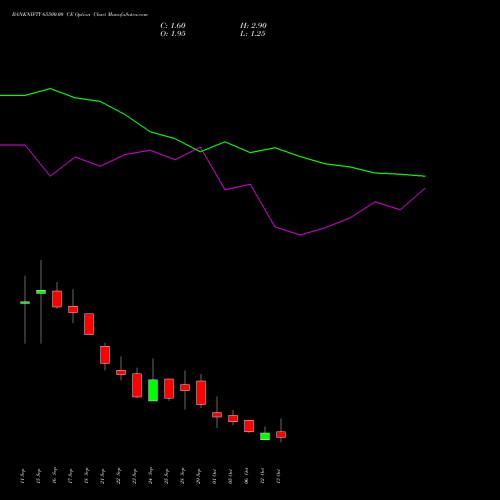
Task: Click the BANKNIFTY chart title text
Action: 80,15
